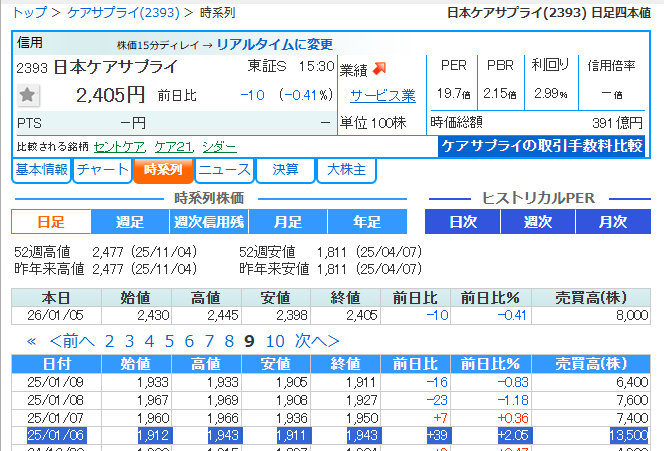Select 月足 monthly price view

coord(288,221)
